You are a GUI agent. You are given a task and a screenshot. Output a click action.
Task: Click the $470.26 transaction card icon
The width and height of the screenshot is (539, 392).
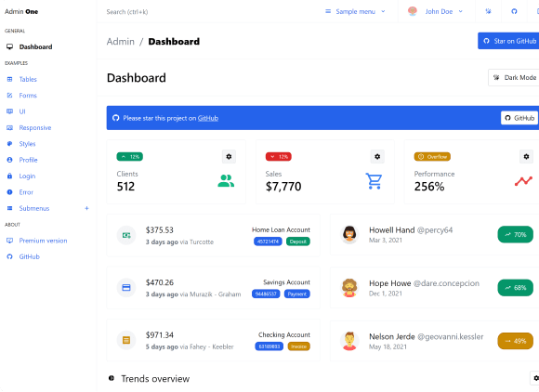pyautogui.click(x=126, y=288)
